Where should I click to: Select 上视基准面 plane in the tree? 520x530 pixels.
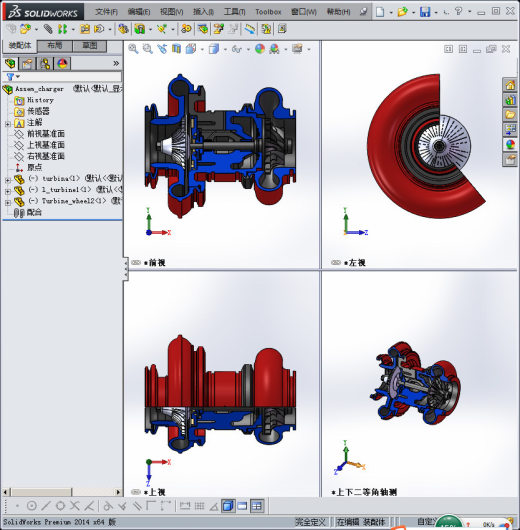46,145
